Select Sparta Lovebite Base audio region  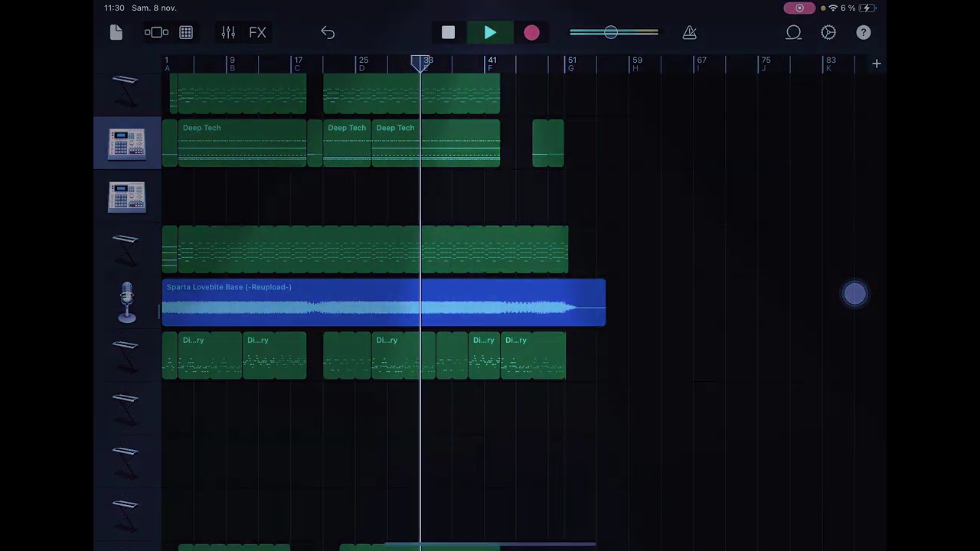tap(384, 303)
